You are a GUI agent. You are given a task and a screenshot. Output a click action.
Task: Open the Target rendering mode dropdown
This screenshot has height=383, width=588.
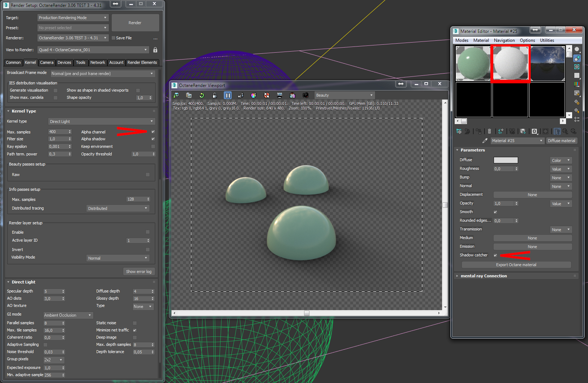73,18
